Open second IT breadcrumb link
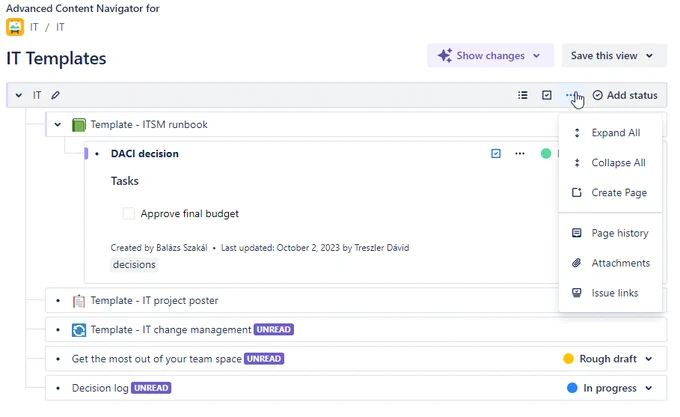This screenshot has width=680, height=417. coord(60,27)
